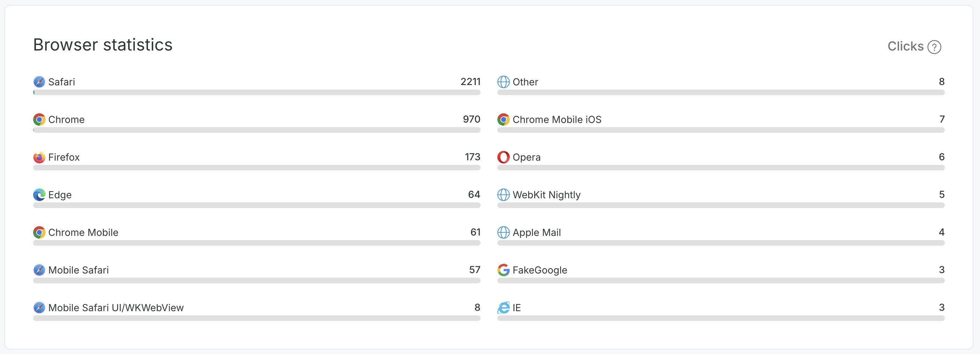Select the WebKit Nightly count '5'
The width and height of the screenshot is (980, 354).
click(942, 194)
